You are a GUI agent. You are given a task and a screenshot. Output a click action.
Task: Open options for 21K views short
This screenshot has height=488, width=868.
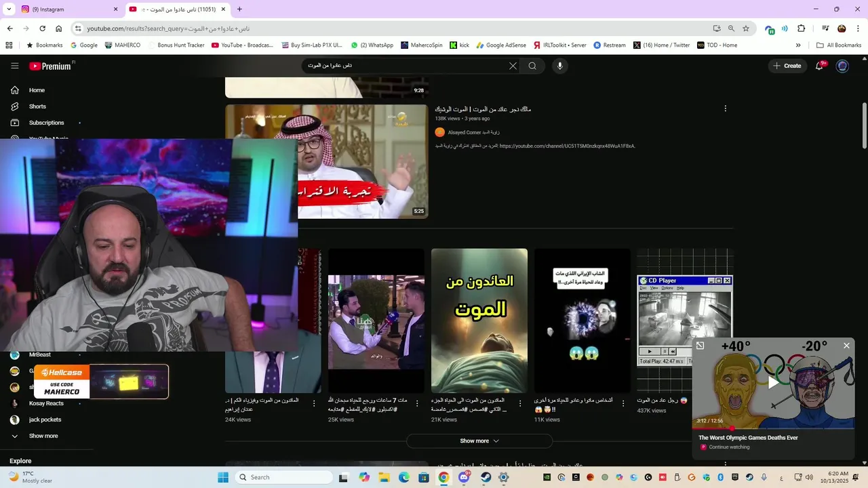[x=520, y=403]
